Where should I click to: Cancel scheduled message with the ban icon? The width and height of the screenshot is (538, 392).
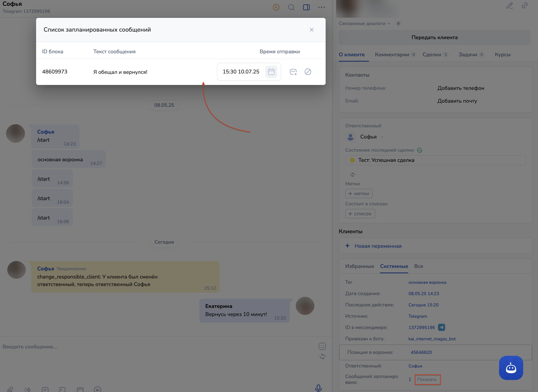pyautogui.click(x=308, y=72)
